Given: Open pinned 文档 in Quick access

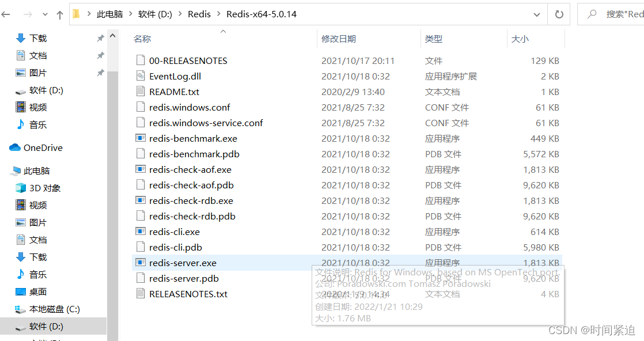Looking at the screenshot, I should [x=38, y=55].
